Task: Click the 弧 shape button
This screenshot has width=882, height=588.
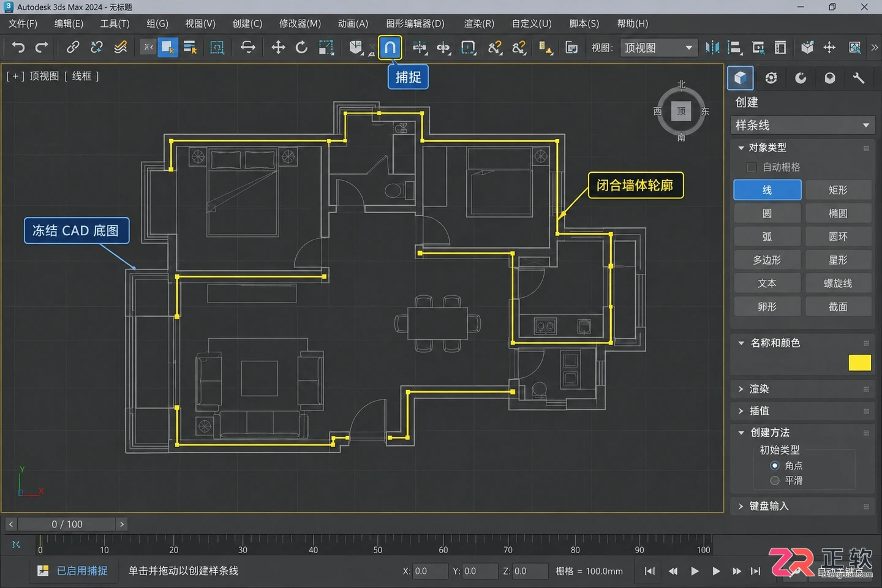Action: 767,236
